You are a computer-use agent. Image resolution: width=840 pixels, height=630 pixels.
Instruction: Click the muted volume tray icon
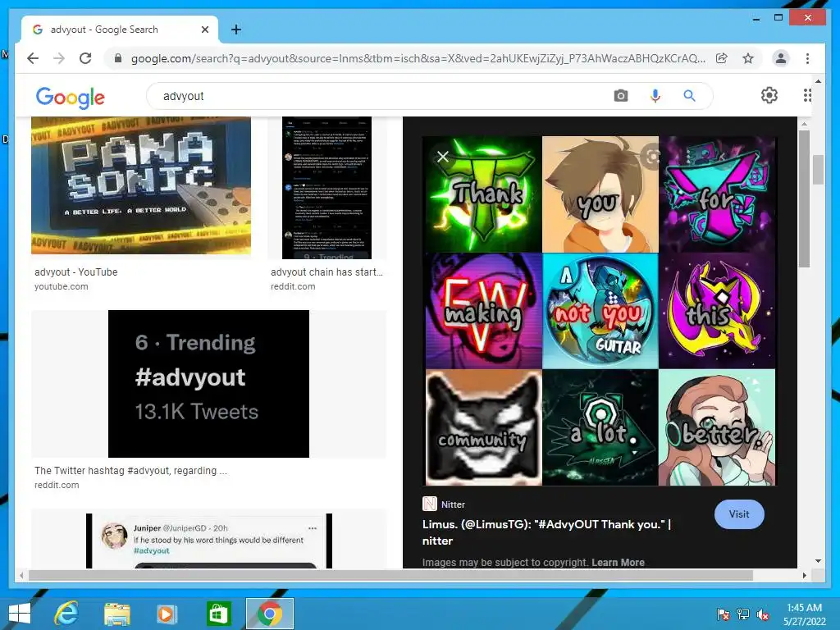763,614
